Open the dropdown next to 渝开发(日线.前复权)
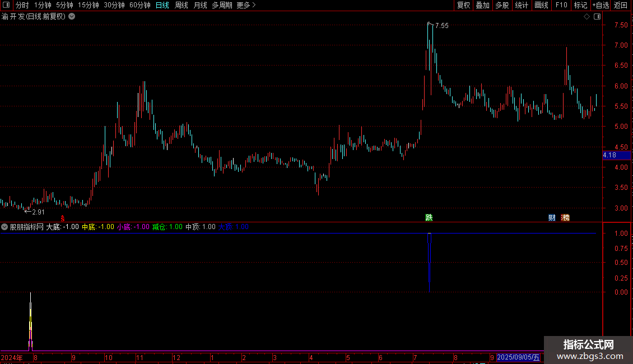 (72, 16)
